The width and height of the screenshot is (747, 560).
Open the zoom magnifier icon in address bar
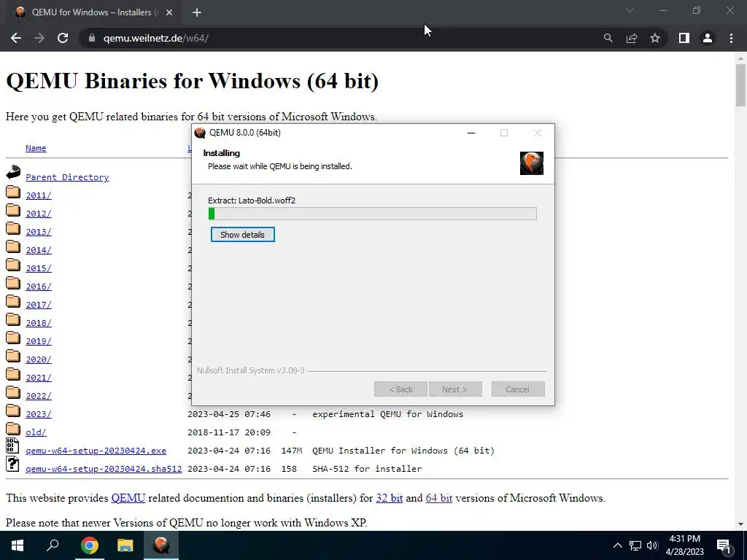point(608,38)
